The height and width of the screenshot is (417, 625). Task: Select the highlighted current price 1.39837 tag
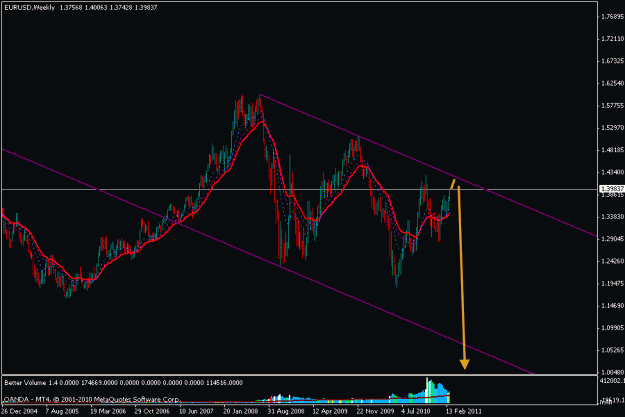[612, 189]
